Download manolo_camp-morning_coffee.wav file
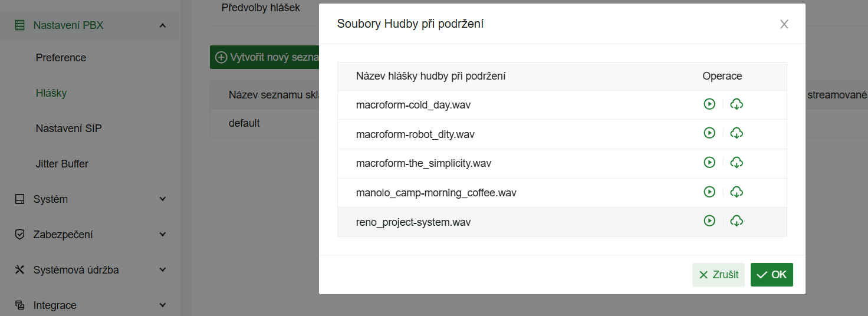 point(737,192)
